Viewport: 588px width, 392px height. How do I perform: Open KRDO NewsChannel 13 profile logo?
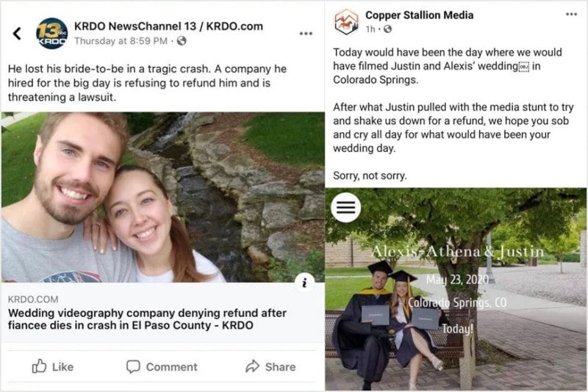coord(51,33)
